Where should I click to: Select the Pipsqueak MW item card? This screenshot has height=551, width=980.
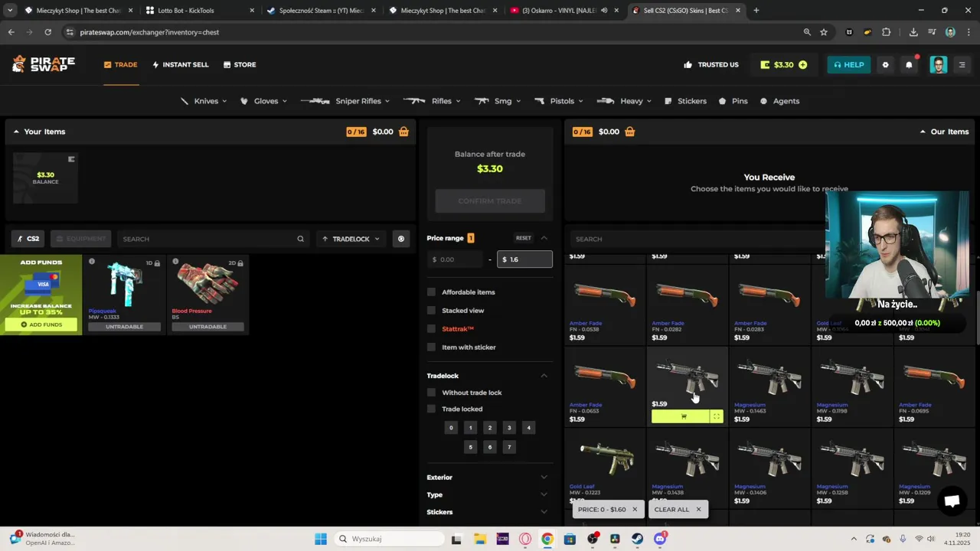(125, 295)
